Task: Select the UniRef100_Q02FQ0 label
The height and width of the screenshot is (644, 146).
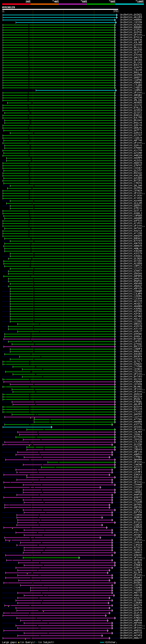Action: (131, 32)
